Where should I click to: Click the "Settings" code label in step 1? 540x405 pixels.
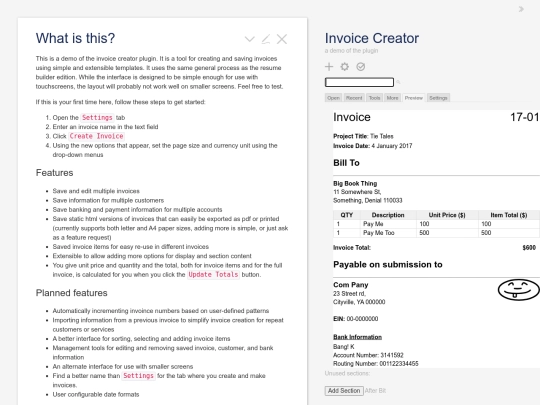(97, 117)
